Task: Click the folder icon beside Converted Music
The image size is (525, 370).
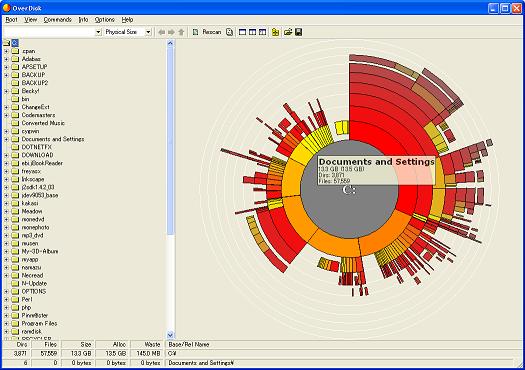Action: (15, 123)
